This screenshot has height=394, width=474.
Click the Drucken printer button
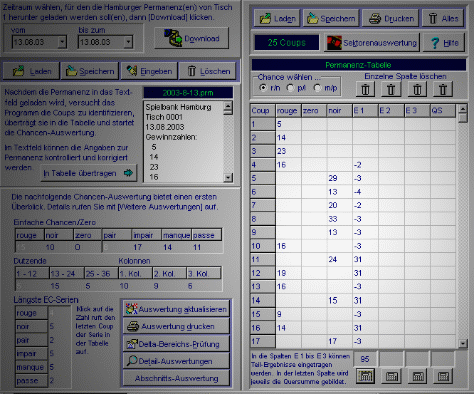tap(391, 18)
